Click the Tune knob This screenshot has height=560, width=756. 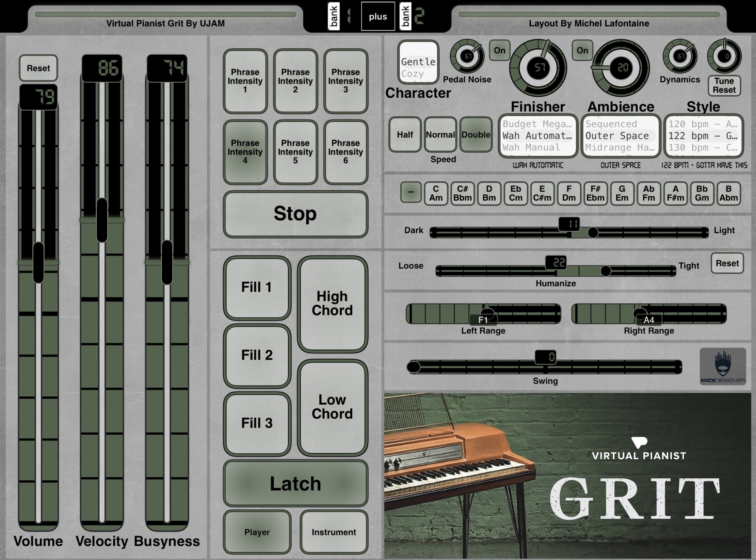click(x=724, y=56)
